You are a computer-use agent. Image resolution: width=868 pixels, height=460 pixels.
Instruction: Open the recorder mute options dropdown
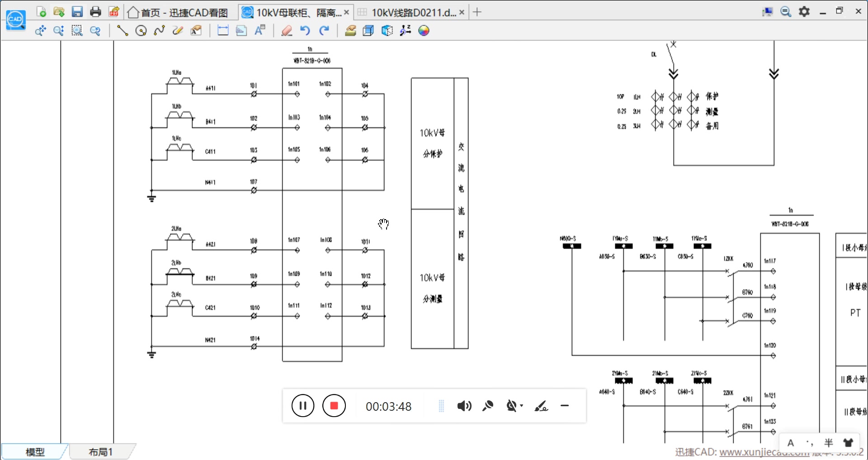pyautogui.click(x=521, y=405)
